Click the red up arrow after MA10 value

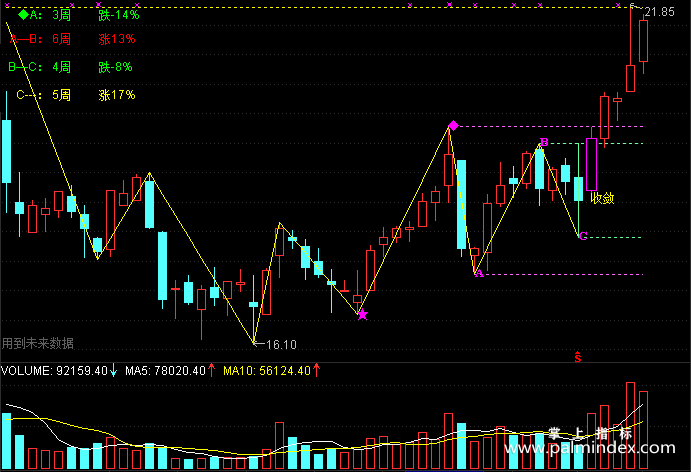pos(316,370)
